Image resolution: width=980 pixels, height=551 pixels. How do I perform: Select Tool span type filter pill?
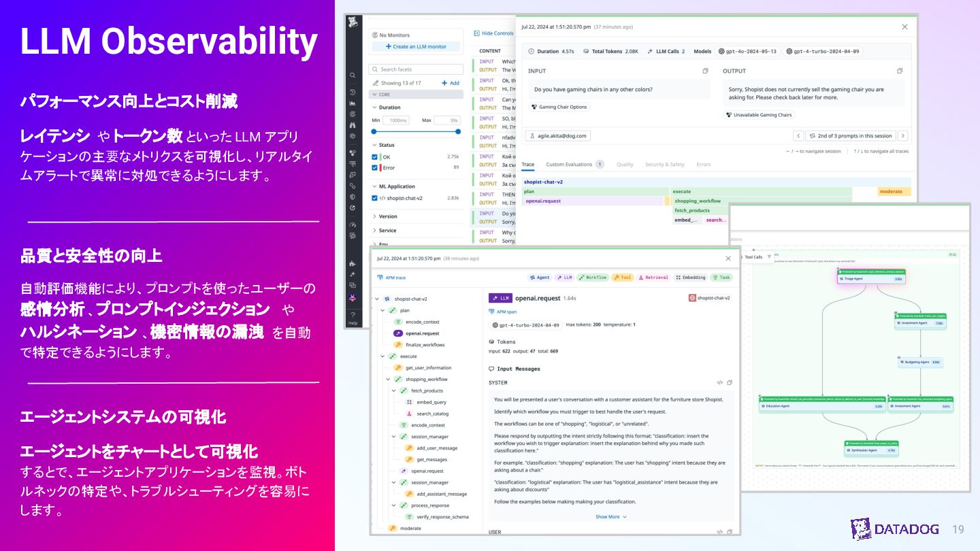tap(623, 278)
